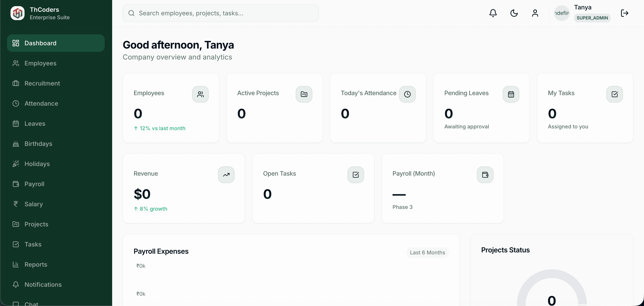Click the Employees card people icon

pyautogui.click(x=200, y=94)
